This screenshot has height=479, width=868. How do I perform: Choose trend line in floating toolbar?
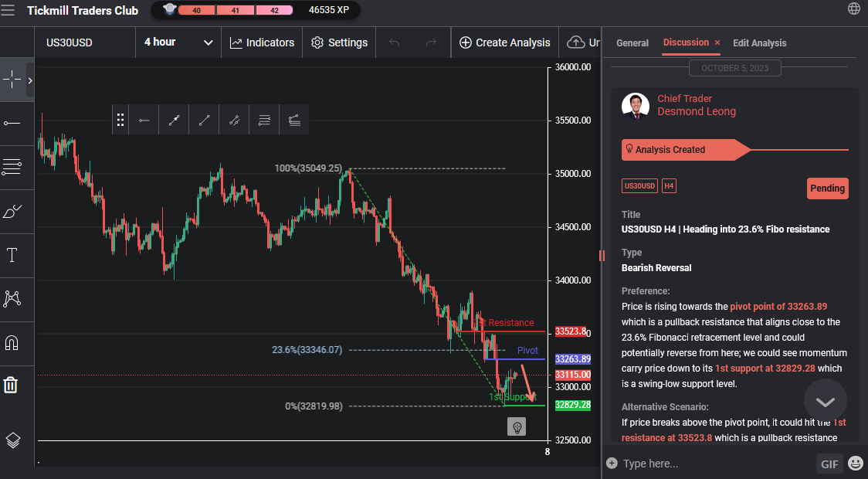click(205, 120)
